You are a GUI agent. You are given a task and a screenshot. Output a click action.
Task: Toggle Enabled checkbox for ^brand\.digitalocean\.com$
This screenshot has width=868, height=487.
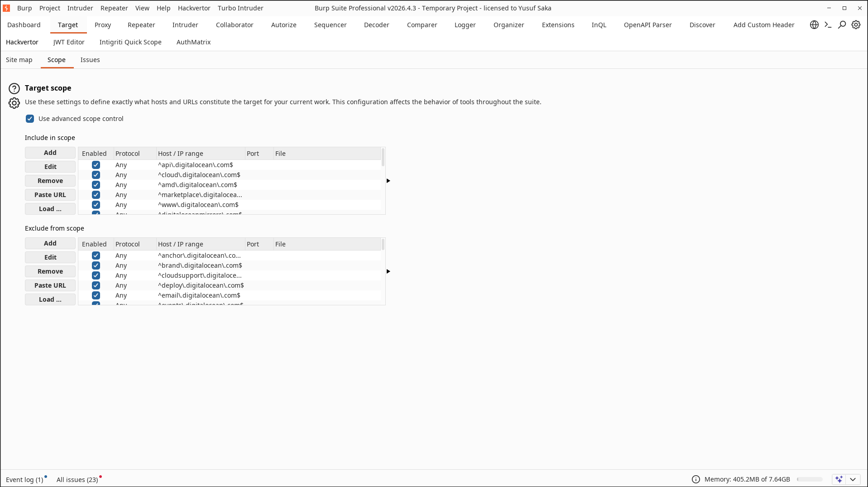[x=96, y=265]
